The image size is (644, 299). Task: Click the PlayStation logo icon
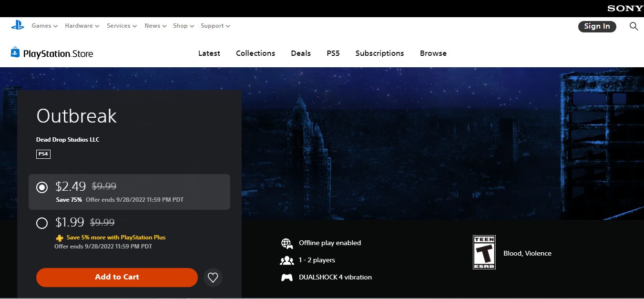click(x=18, y=26)
